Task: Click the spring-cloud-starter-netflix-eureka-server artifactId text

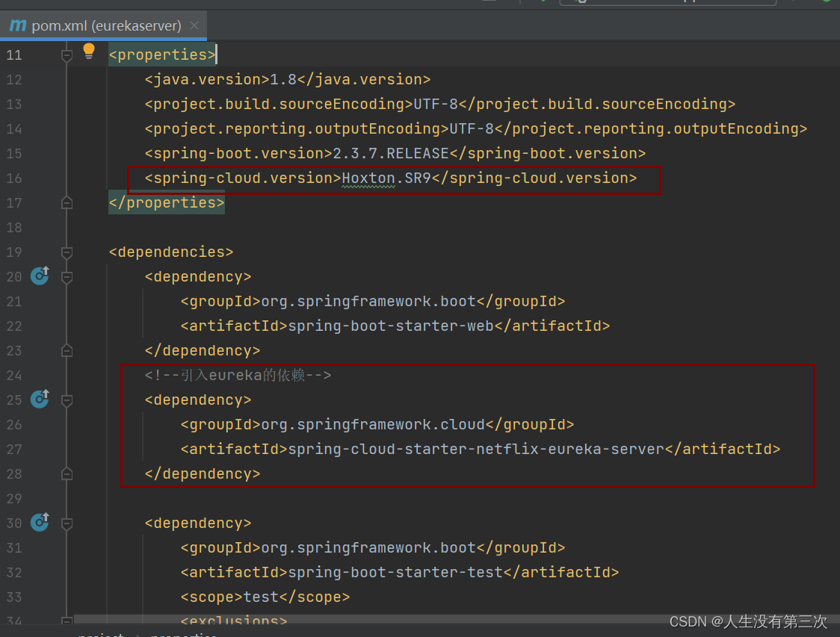Action: [476, 449]
